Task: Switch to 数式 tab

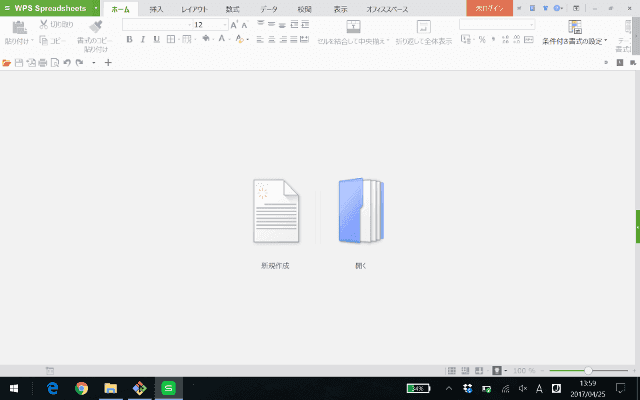Action: pos(232,9)
